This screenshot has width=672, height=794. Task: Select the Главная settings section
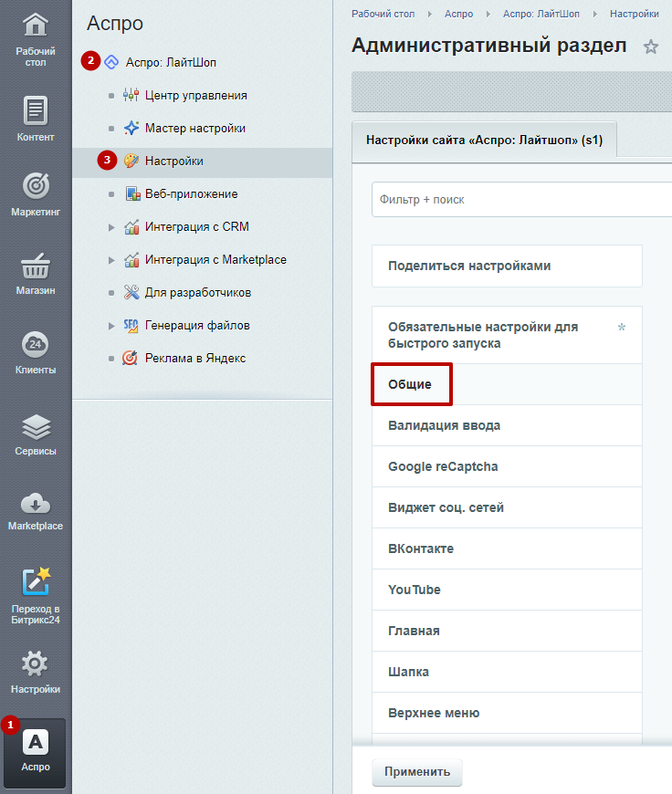click(x=507, y=631)
